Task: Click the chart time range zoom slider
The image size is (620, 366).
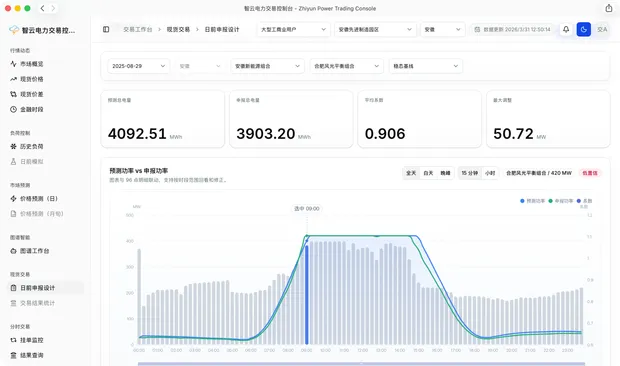Action: pos(361,364)
